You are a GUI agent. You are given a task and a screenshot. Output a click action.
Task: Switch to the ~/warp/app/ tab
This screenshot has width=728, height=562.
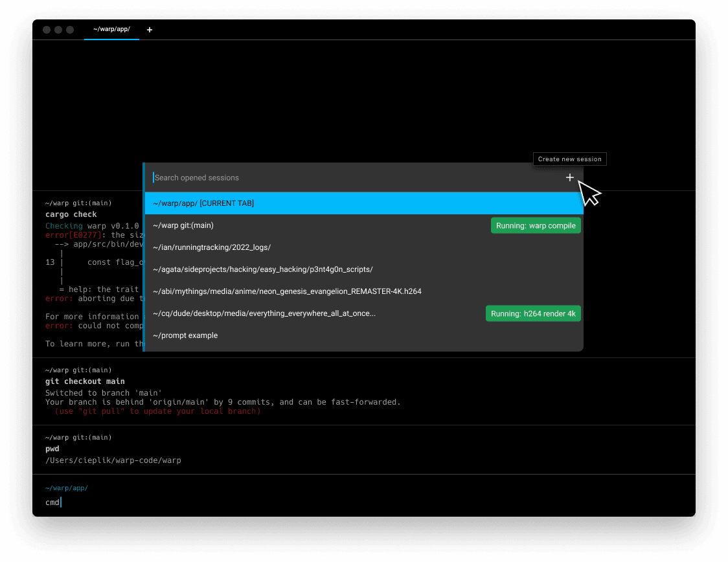(x=111, y=30)
